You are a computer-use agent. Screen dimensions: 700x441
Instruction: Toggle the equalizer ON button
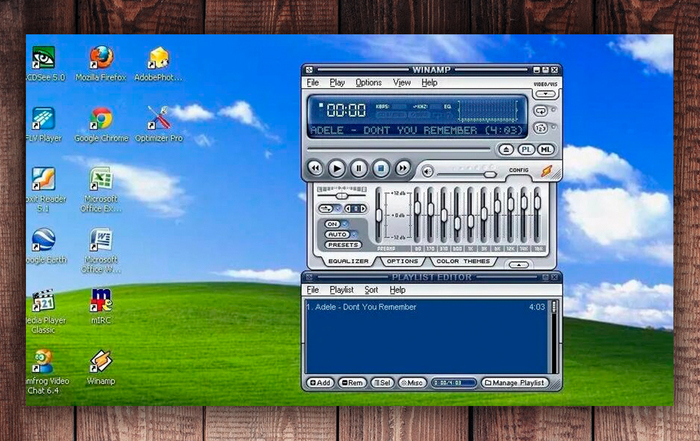click(333, 224)
